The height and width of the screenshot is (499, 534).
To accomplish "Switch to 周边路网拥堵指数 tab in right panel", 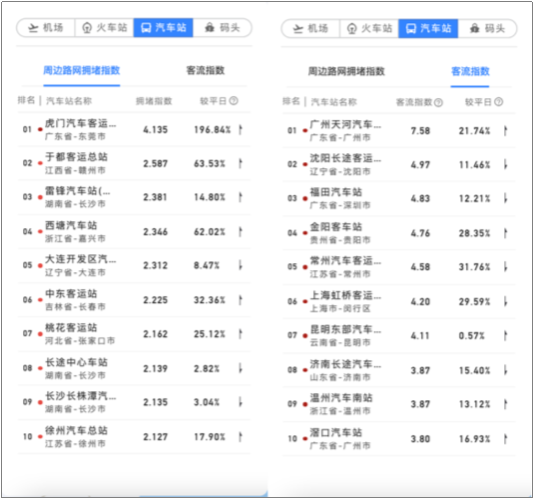I will coord(346,71).
